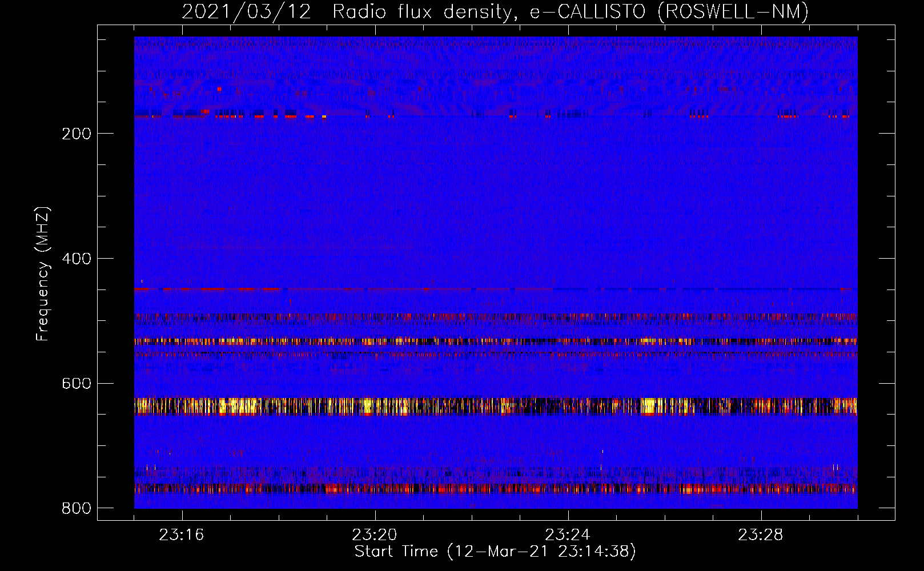Click the 23:20 time tick label
Image resolution: width=924 pixels, height=571 pixels.
click(375, 535)
